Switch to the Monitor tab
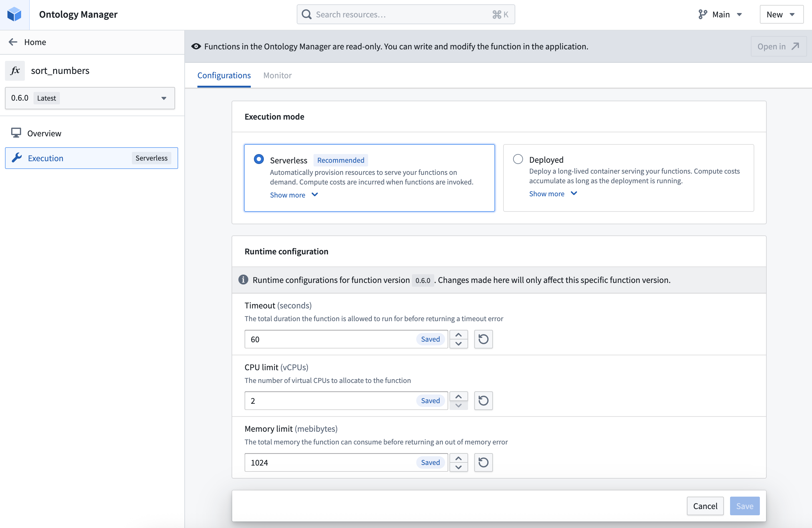The height and width of the screenshot is (528, 812). pyautogui.click(x=277, y=75)
